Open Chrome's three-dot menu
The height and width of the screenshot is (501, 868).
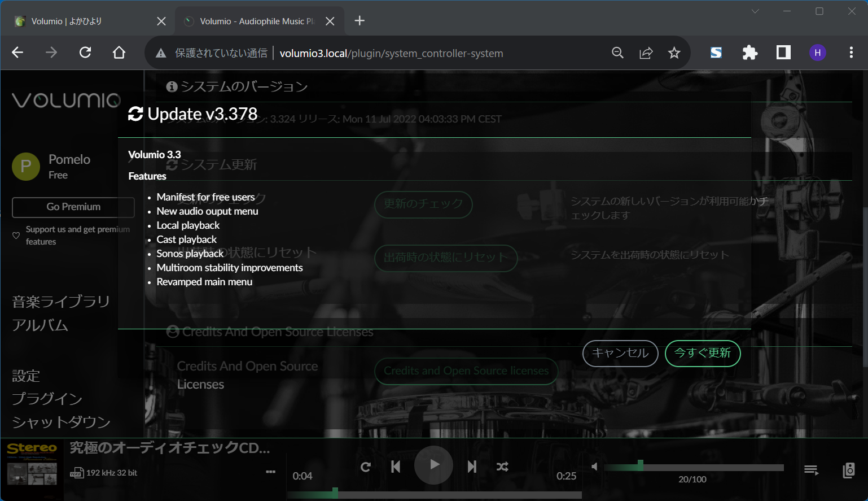coord(852,52)
